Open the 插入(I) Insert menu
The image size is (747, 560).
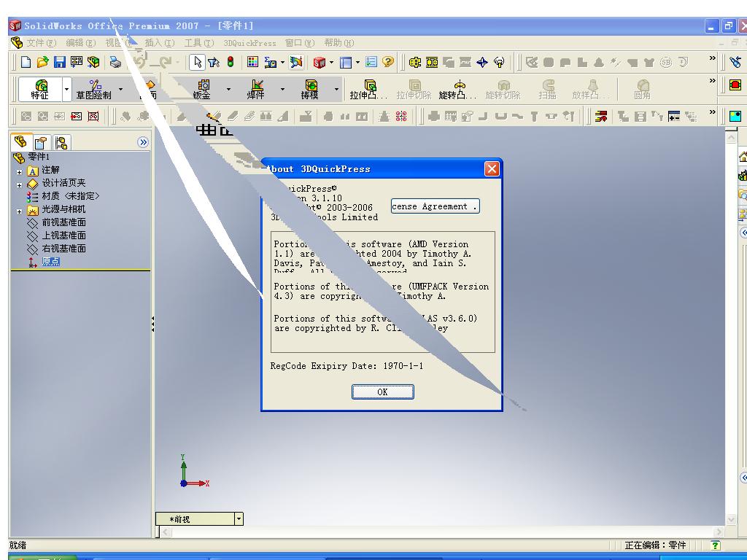point(160,43)
